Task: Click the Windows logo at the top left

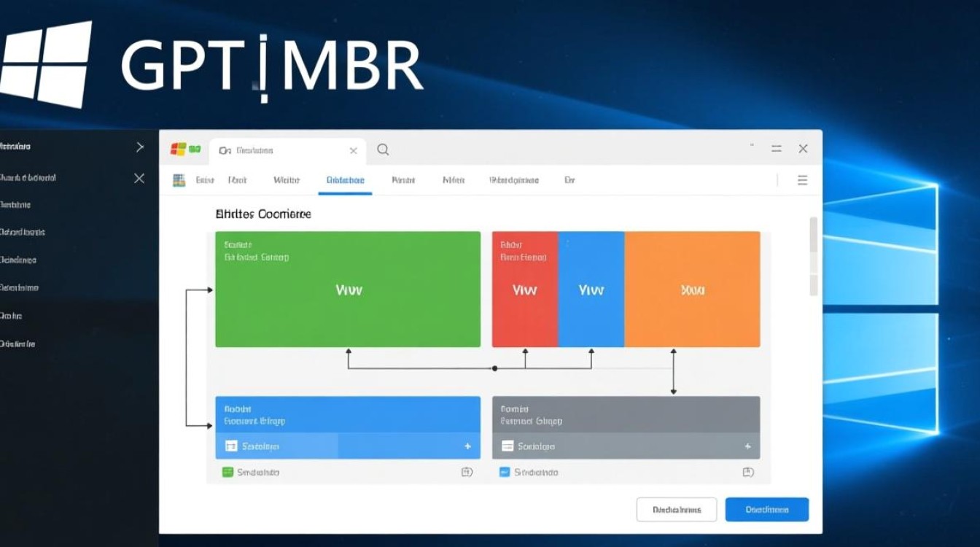Action: pyautogui.click(x=47, y=64)
